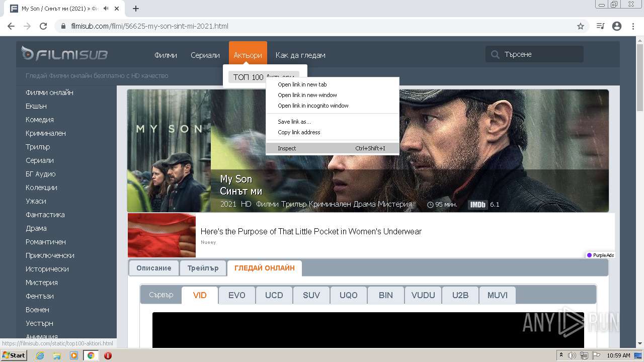The height and width of the screenshot is (362, 644).
Task: Open Трилър sidebar category
Action: tap(38, 147)
